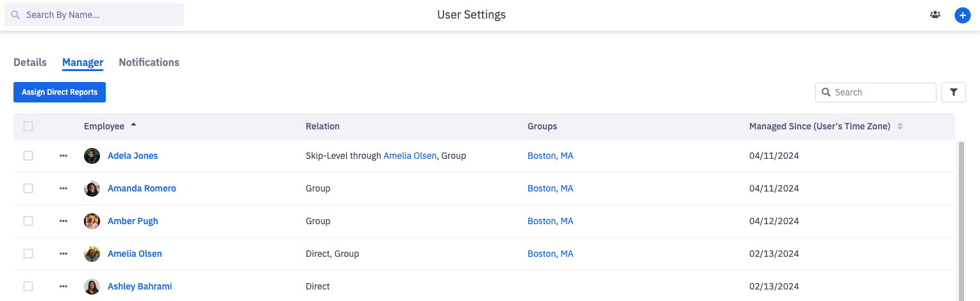This screenshot has width=980, height=301.
Task: Open the Boston, MA group link for Amber Pugh
Action: tap(550, 221)
